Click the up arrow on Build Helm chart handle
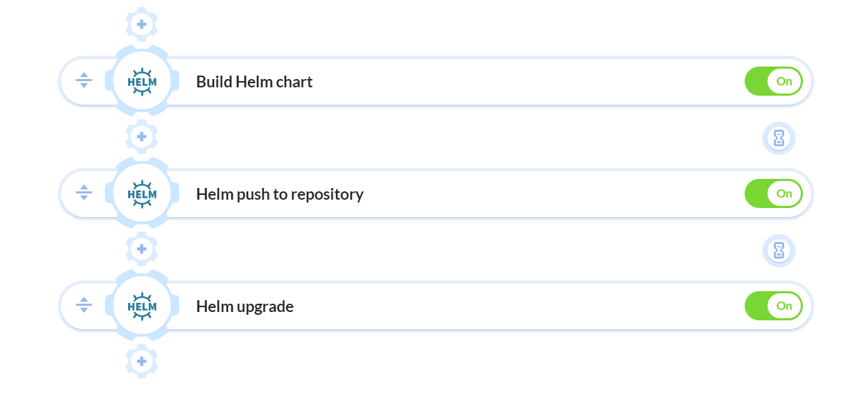The height and width of the screenshot is (398, 868). coord(84,75)
